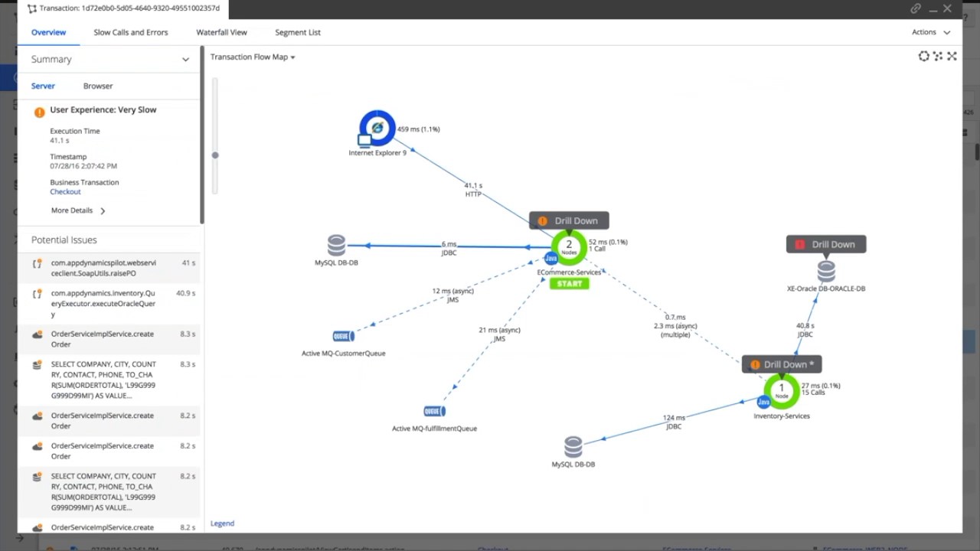Viewport: 980px width, 551px height.
Task: Click the XE-Oracle DB-ORACLE-DB database icon
Action: point(825,272)
